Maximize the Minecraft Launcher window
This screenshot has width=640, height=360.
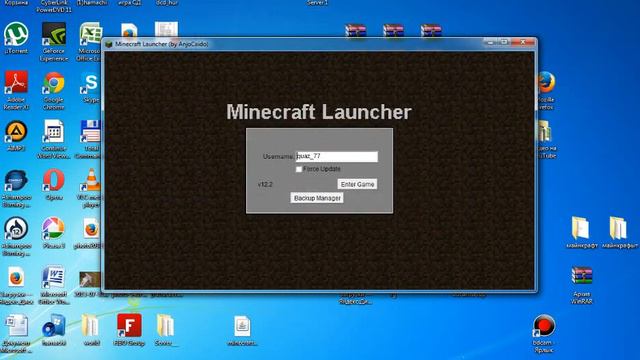point(504,42)
